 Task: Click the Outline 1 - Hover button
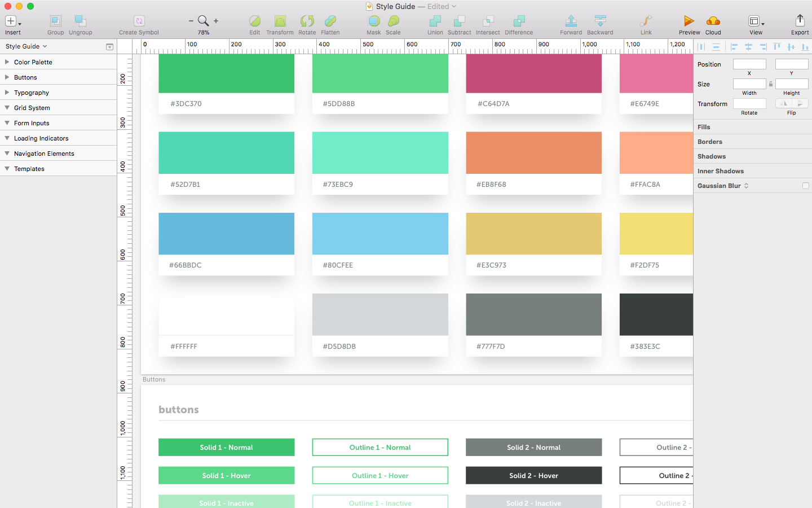[x=380, y=476]
